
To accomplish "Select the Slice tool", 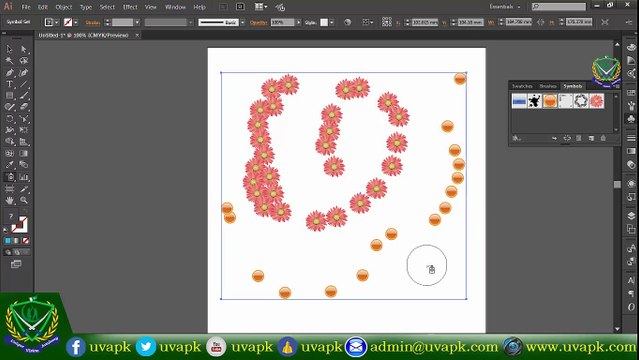I will 24,189.
